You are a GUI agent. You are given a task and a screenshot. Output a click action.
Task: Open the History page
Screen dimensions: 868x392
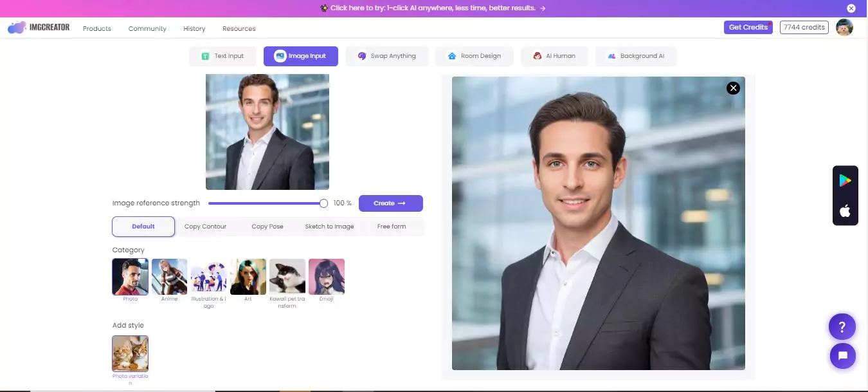coord(194,28)
